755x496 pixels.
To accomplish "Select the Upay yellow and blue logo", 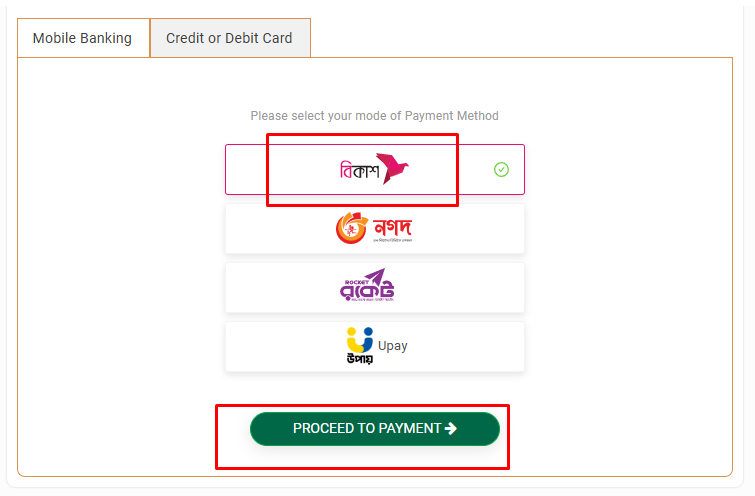I will coord(358,339).
